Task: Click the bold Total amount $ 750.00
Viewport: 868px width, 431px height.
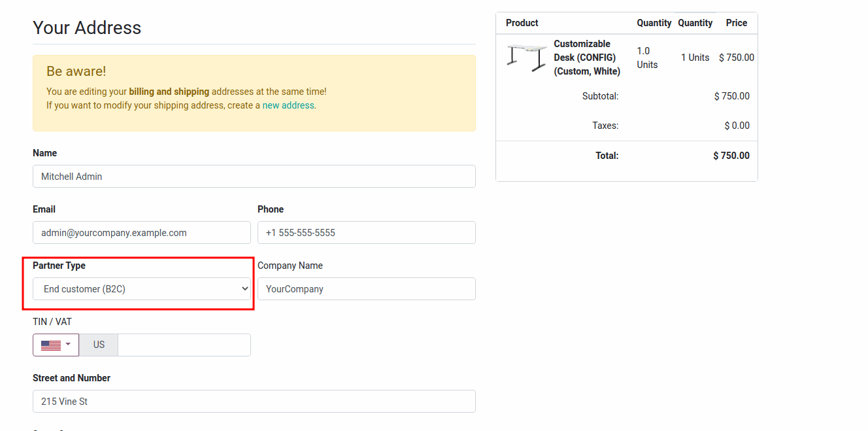Action: pyautogui.click(x=731, y=156)
